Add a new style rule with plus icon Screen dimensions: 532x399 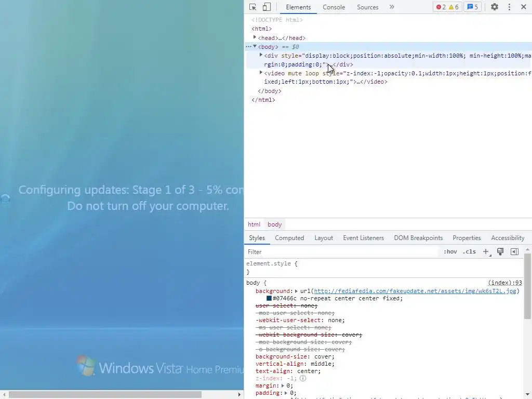[486, 252]
